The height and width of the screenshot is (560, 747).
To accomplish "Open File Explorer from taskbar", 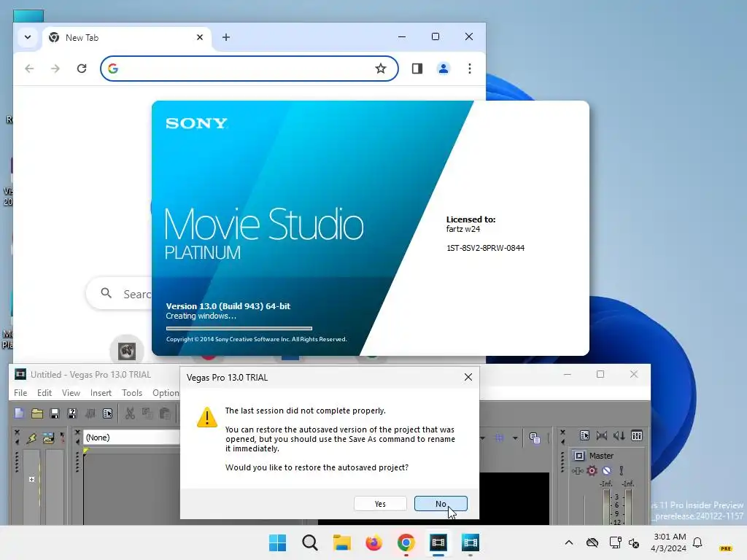I will point(341,542).
